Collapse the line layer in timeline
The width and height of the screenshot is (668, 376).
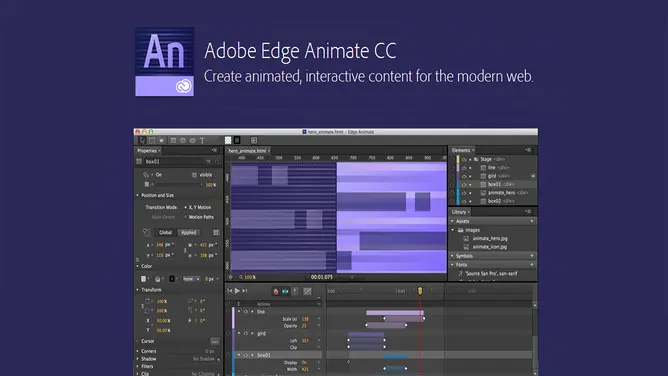239,312
